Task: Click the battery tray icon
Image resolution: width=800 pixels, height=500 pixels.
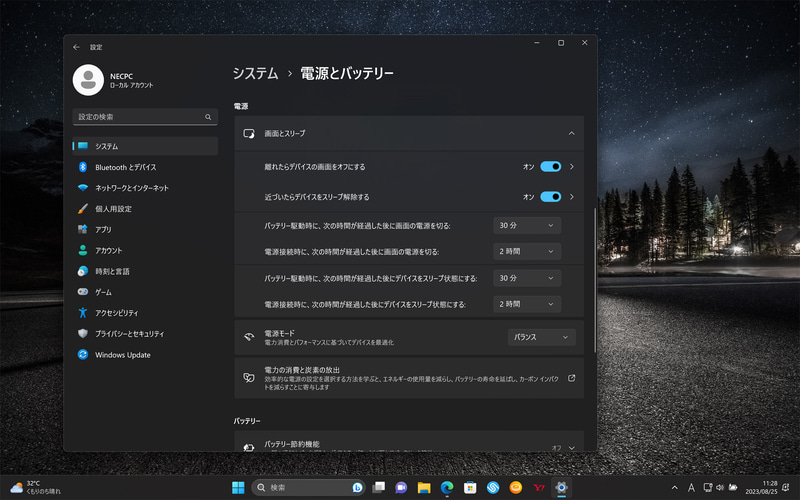Action: [x=733, y=488]
